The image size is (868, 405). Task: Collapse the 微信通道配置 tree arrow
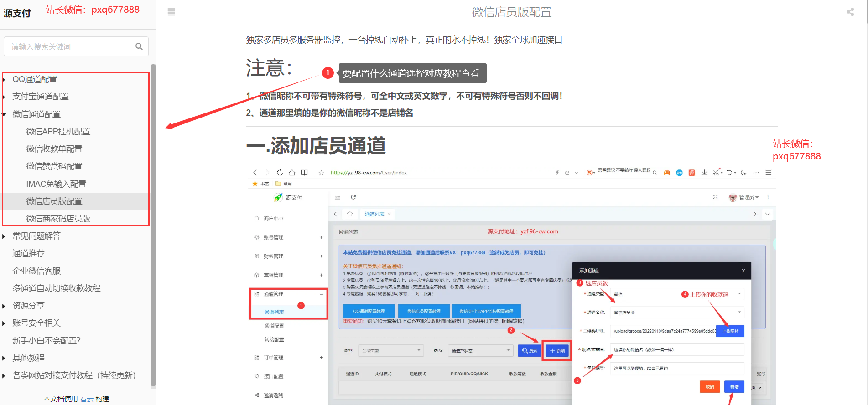point(4,114)
